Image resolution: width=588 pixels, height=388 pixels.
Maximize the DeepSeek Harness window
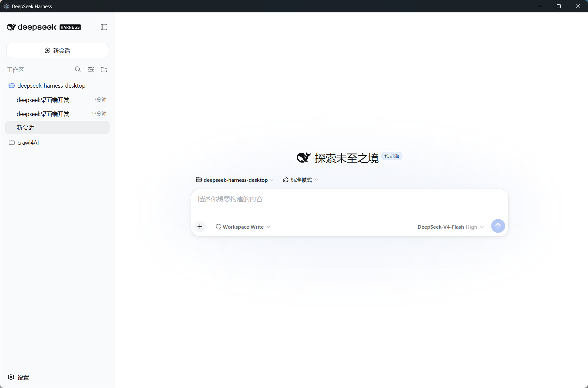point(559,6)
